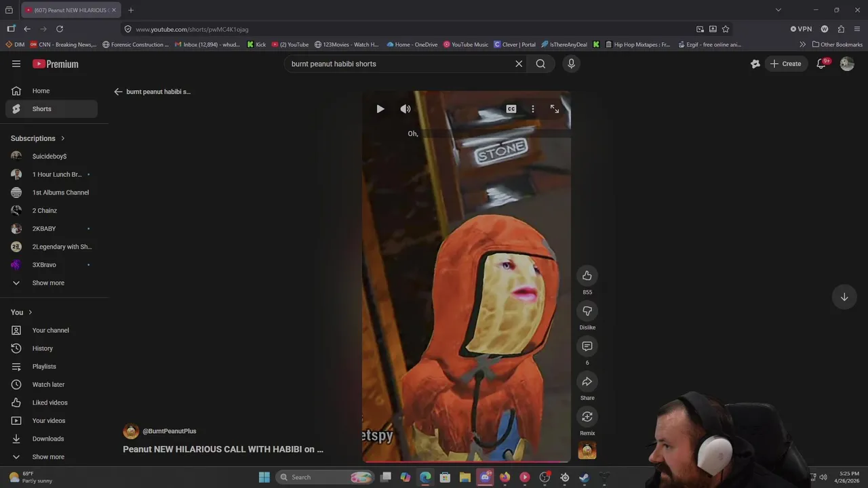This screenshot has height=488, width=868.
Task: Go back to burnt peanut habibi results
Action: [119, 91]
